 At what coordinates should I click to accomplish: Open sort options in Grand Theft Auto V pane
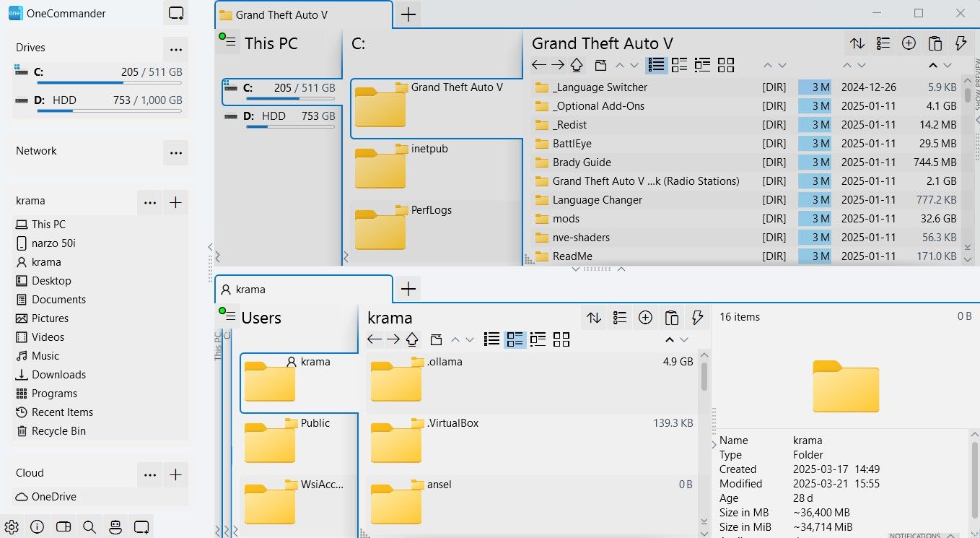[857, 43]
